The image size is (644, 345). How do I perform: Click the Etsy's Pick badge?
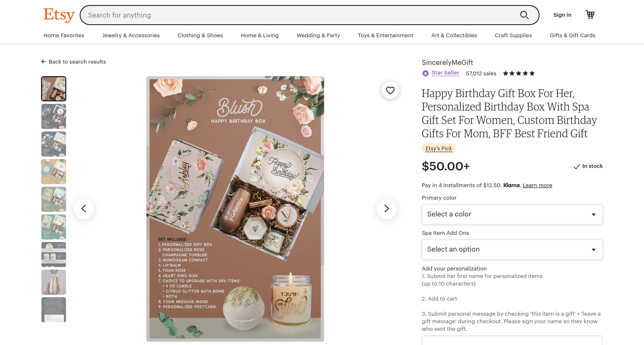pos(439,149)
